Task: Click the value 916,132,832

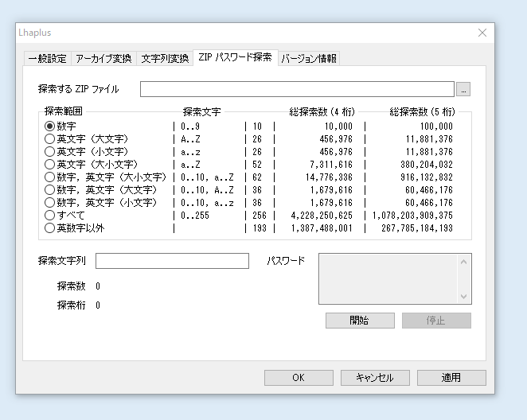Action: 427,177
